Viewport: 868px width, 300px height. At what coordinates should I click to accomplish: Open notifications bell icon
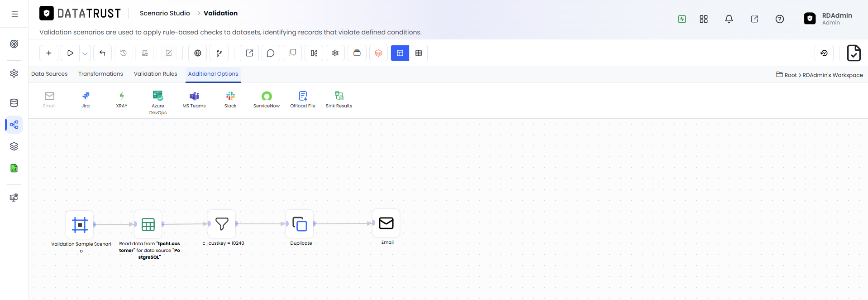[729, 19]
